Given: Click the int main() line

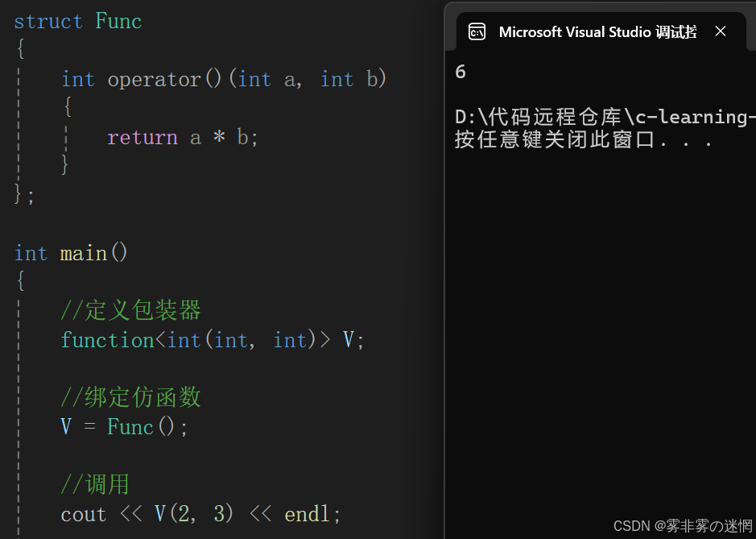Looking at the screenshot, I should pos(70,253).
